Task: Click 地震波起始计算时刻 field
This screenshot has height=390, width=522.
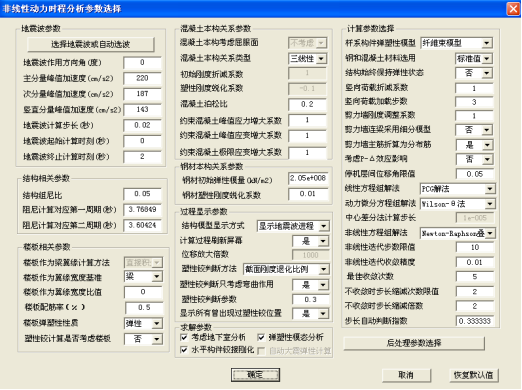Action: [x=142, y=141]
